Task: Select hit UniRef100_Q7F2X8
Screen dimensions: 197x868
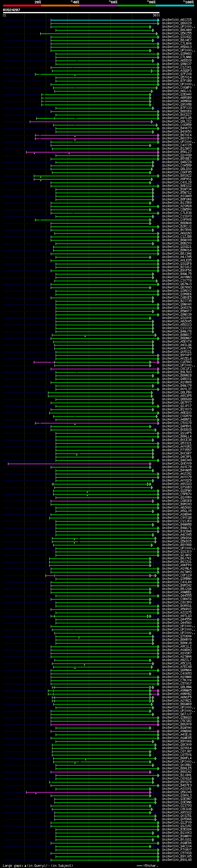Action: [x=177, y=74]
